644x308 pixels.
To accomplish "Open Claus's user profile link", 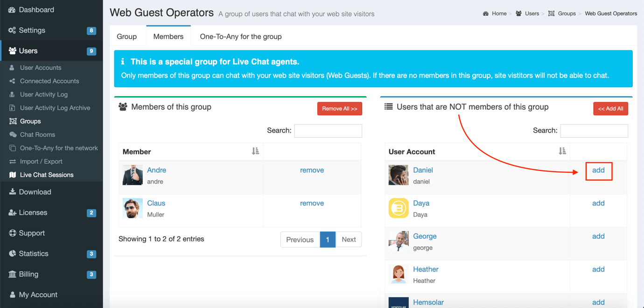I will (156, 203).
